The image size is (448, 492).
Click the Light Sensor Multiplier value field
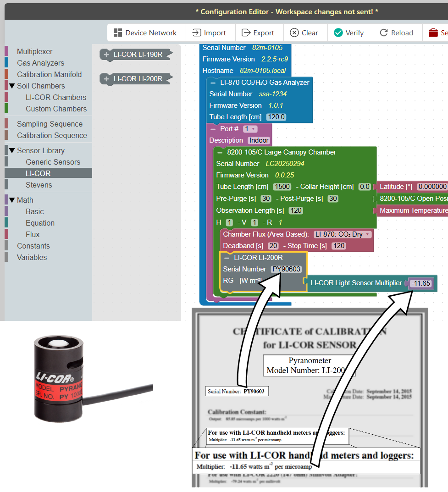click(x=420, y=283)
